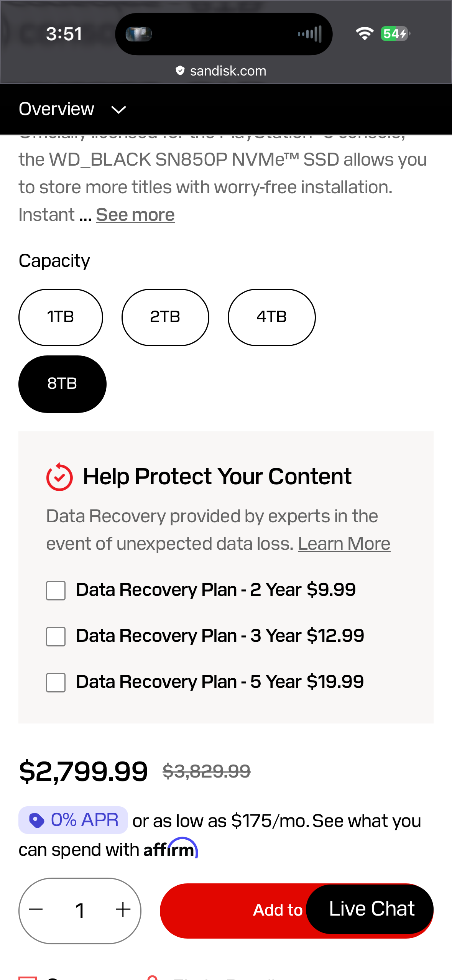Expand the Overview dropdown chevron
The image size is (452, 980).
pos(118,110)
